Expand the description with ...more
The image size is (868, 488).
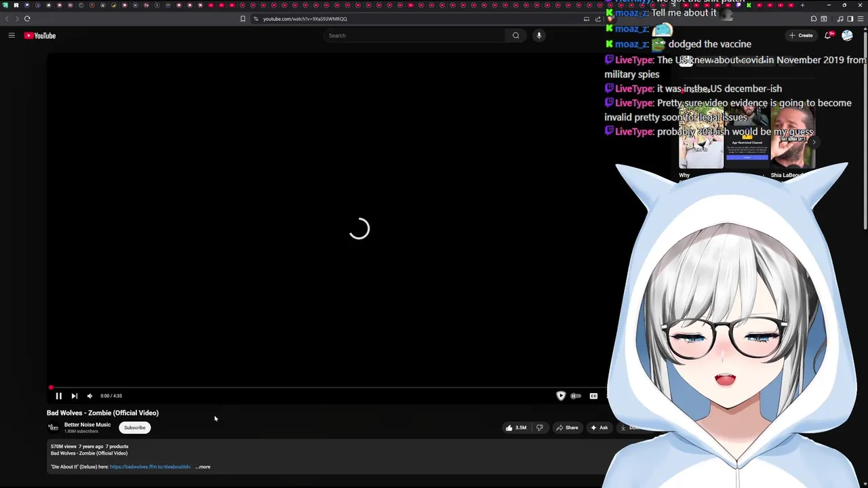tap(203, 467)
